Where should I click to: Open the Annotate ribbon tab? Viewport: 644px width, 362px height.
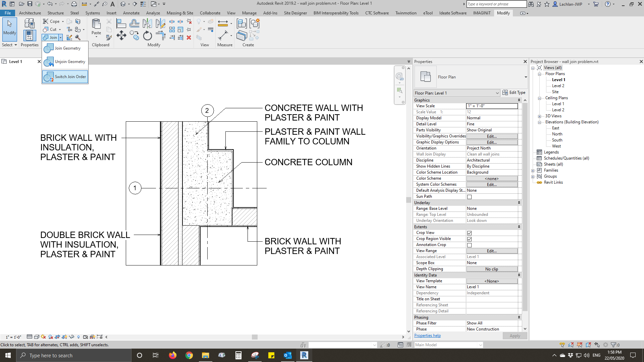[131, 13]
